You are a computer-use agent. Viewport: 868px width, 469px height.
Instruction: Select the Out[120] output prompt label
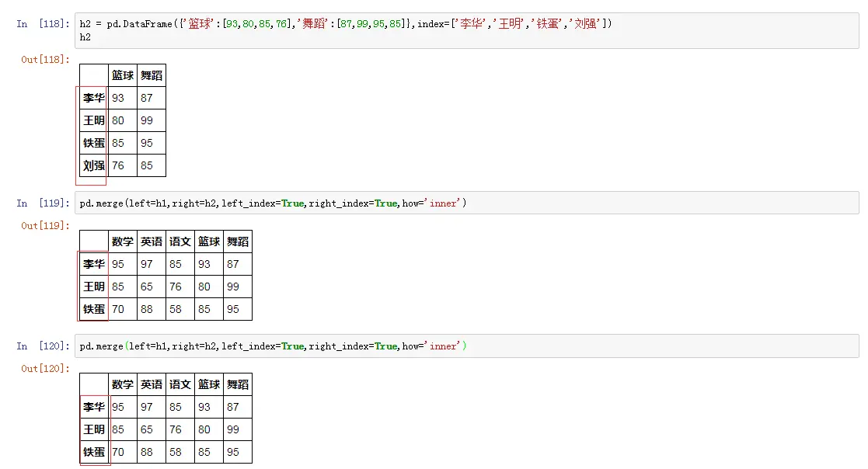[45, 368]
